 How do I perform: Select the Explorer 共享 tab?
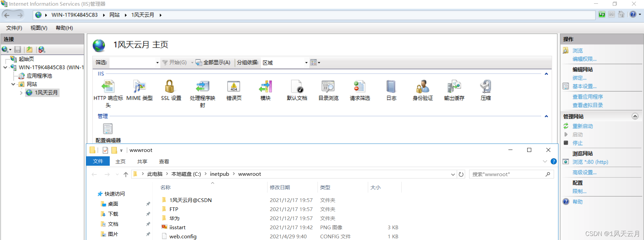[142, 162]
